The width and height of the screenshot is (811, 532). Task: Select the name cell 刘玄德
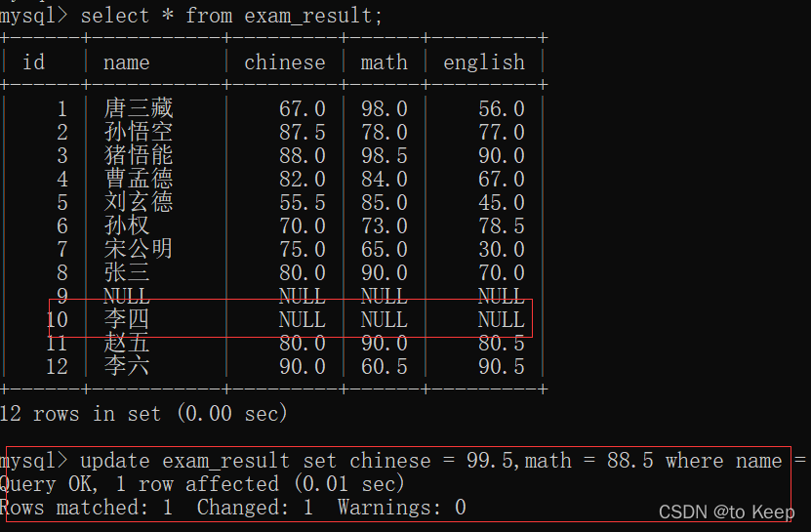(x=139, y=202)
